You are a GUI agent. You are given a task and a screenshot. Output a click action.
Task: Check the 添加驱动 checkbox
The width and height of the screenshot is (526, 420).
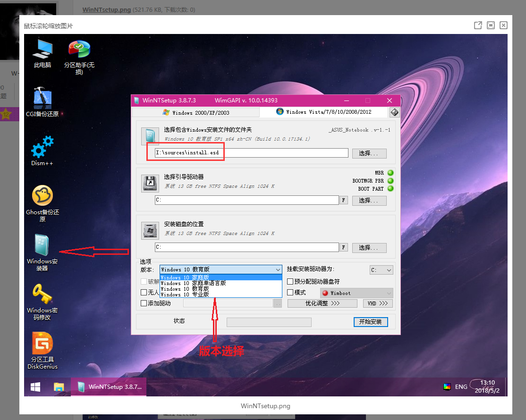coord(144,303)
